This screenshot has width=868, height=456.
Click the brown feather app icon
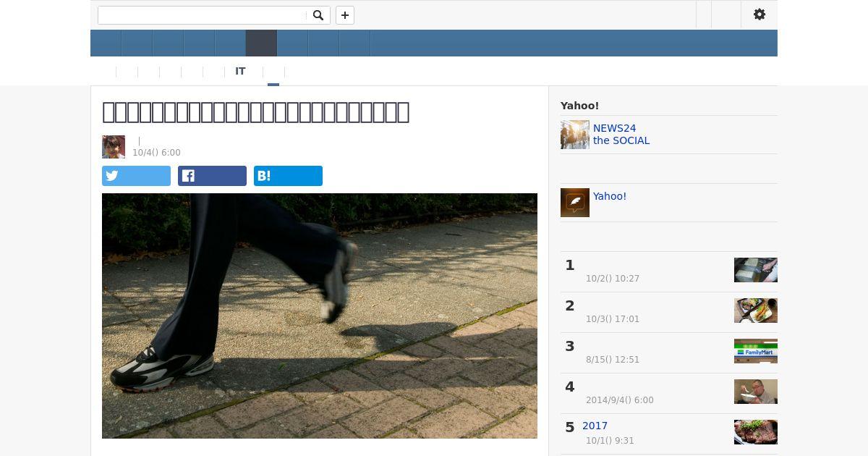[575, 203]
